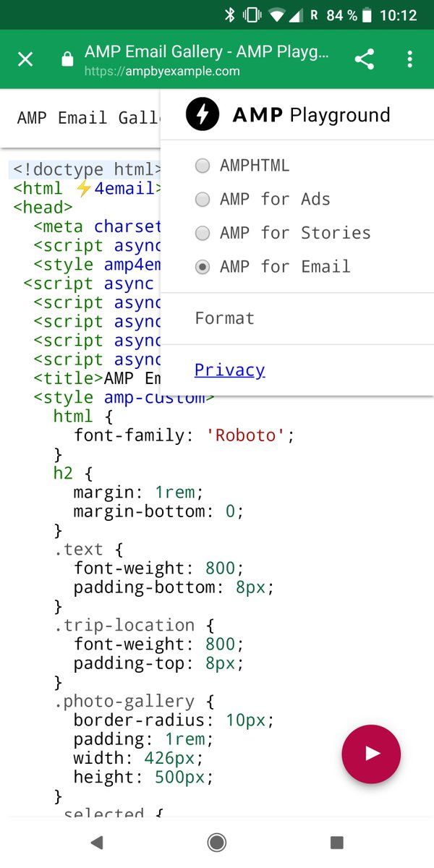Image resolution: width=434 pixels, height=868 pixels.
Task: Click the .trip-location selector line
Action: click(x=134, y=625)
